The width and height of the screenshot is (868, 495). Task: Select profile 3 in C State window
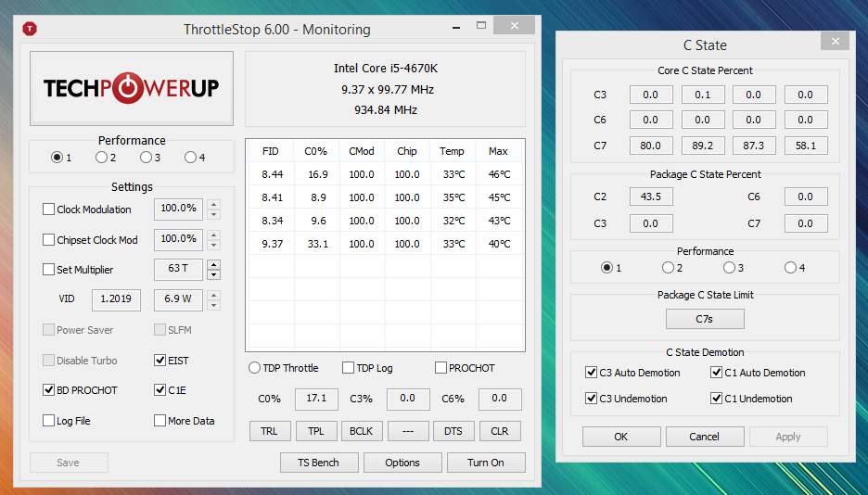pyautogui.click(x=729, y=268)
